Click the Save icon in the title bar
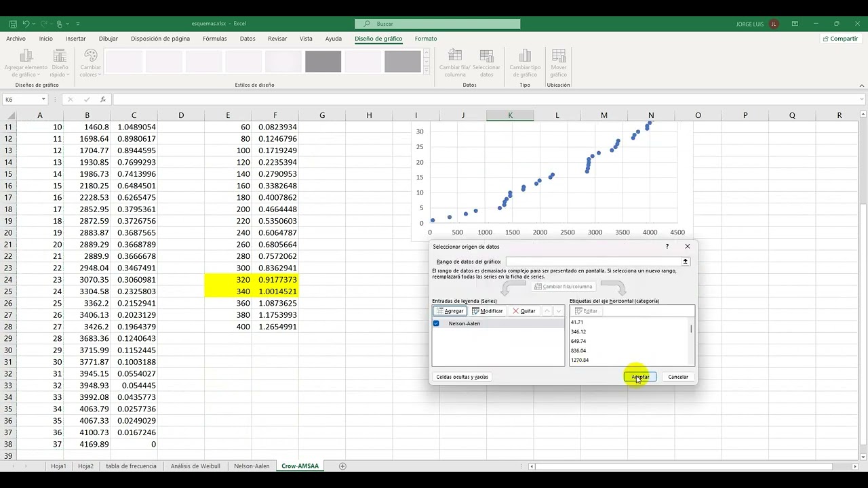Screen dimensions: 868x488 pyautogui.click(x=13, y=24)
